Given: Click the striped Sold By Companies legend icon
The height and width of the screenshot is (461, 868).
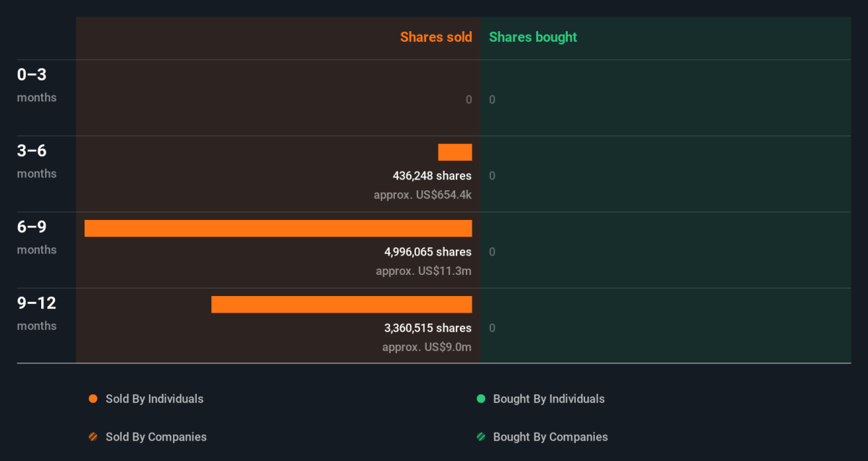Looking at the screenshot, I should pyautogui.click(x=93, y=437).
